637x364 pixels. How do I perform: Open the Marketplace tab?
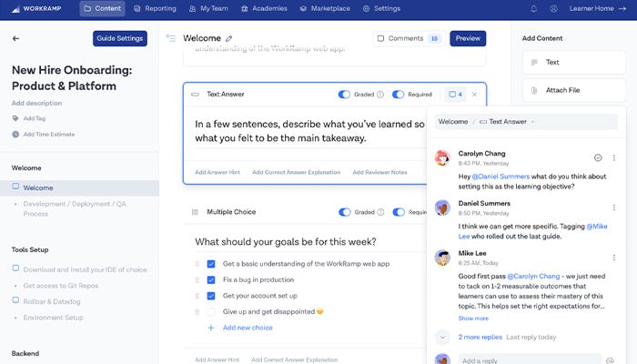[x=325, y=8]
